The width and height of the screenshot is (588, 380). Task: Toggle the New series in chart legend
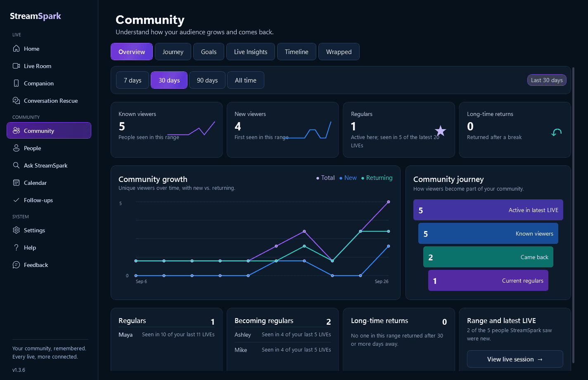point(348,178)
